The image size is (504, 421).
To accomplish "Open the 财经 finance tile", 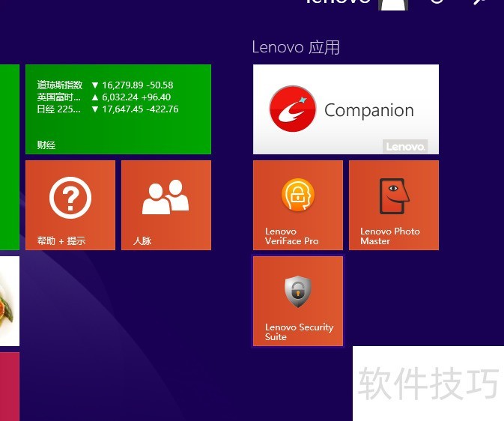I will (118, 109).
